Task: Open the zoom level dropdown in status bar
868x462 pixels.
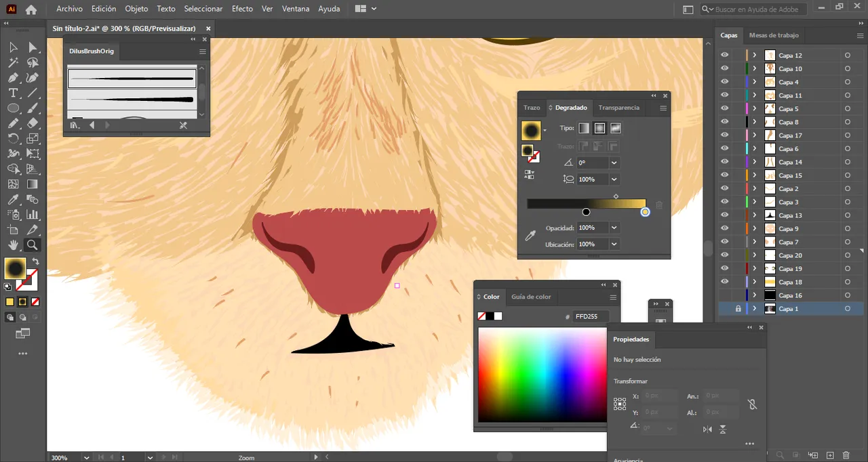Action: click(x=86, y=458)
